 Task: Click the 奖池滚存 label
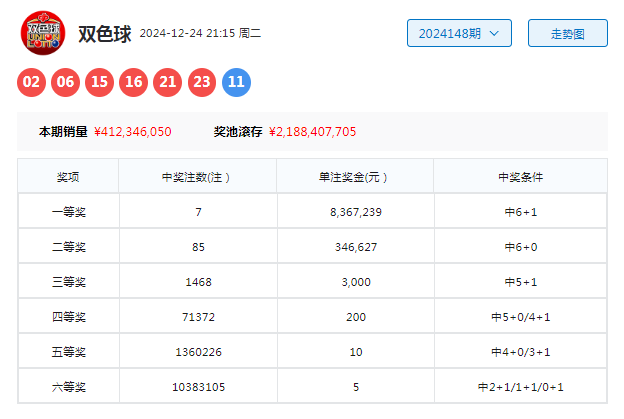(x=238, y=132)
